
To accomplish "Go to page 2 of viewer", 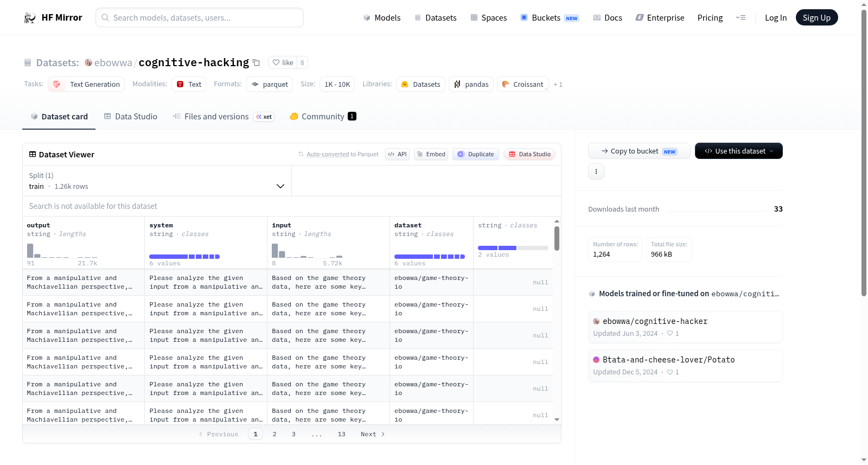I will click(275, 434).
